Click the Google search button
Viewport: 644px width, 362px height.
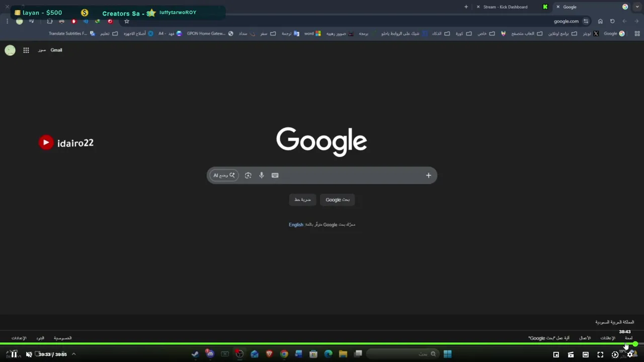(x=338, y=200)
